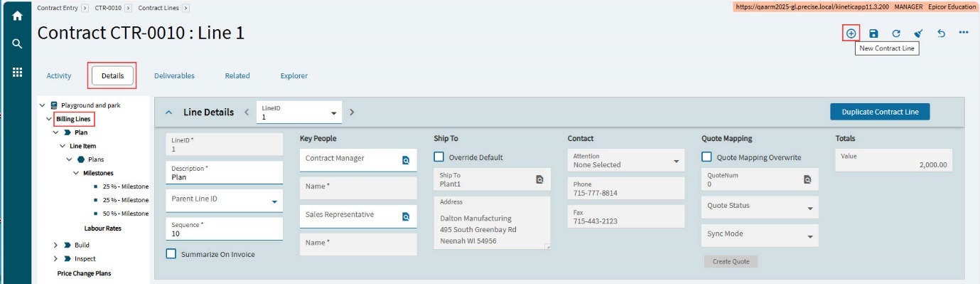The height and width of the screenshot is (284, 980).
Task: Check Override Default under Ship To
Action: click(439, 157)
